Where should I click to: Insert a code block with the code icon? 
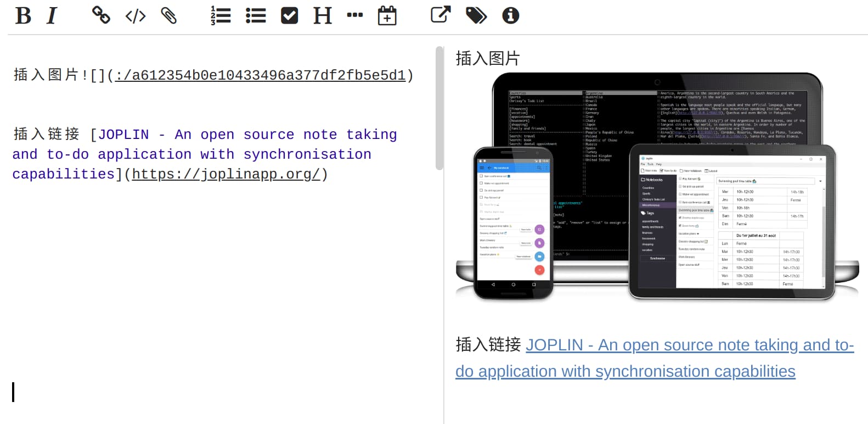point(136,16)
